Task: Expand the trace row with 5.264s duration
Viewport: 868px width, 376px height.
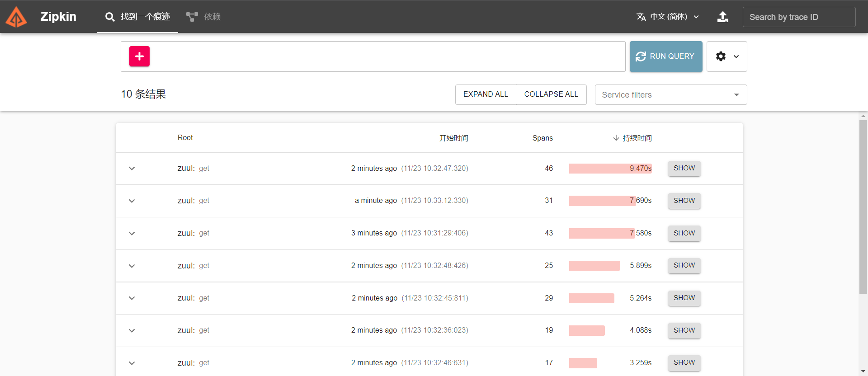Action: click(x=132, y=298)
